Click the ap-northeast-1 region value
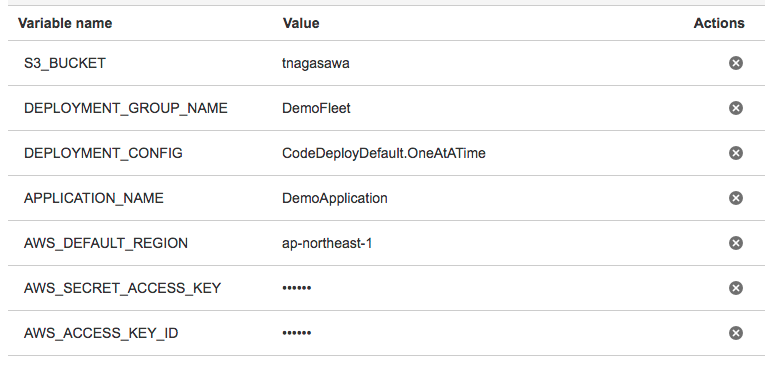The image size is (777, 365). coord(327,243)
